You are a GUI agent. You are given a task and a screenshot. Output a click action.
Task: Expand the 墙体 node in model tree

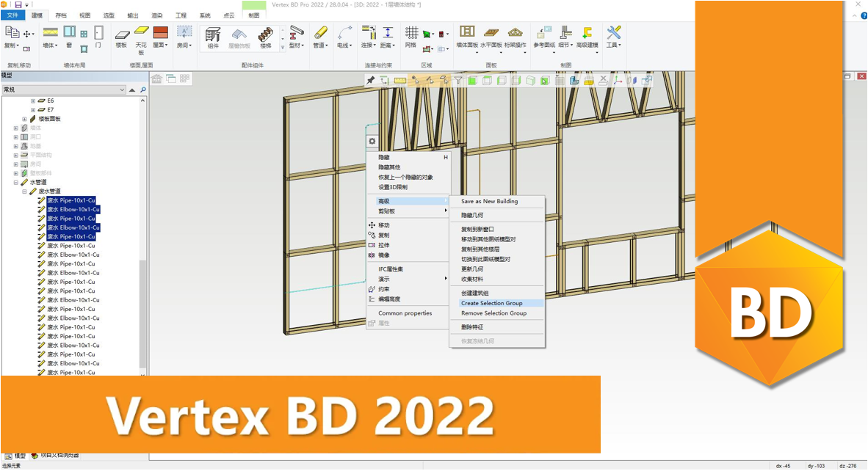point(16,128)
